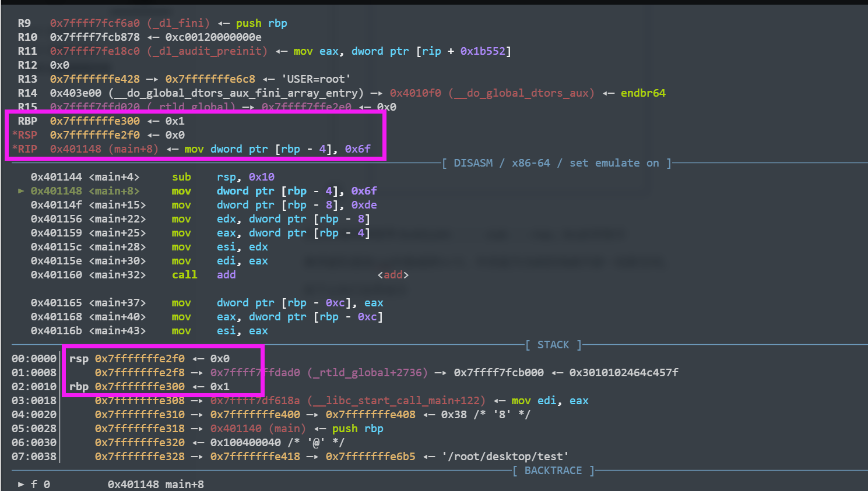Click backtrace frame 0 arrow marker
The height and width of the screenshot is (491, 868).
[x=21, y=485]
